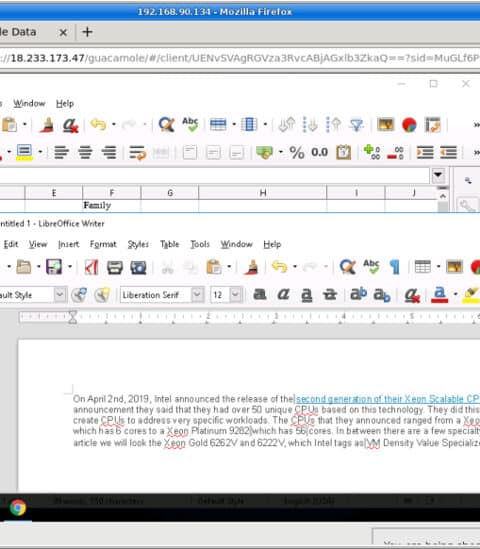Toggle Strikethrough in Writer formatting bar
This screenshot has width=480, height=549.
(x=330, y=295)
